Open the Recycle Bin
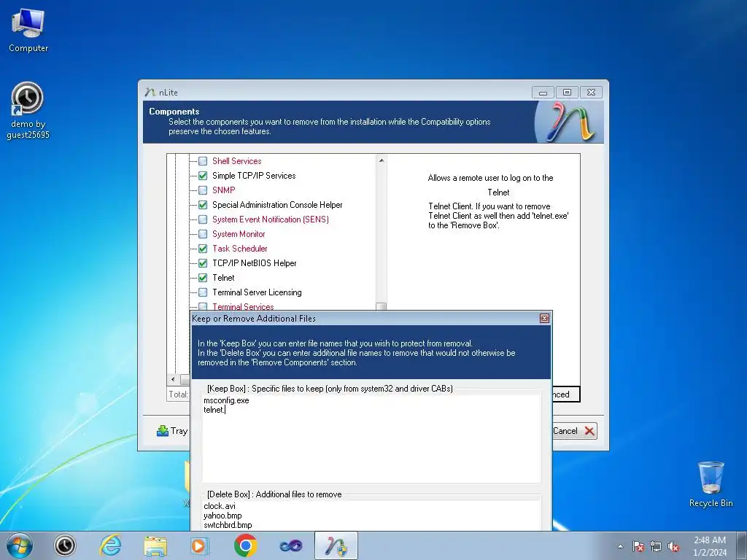Screen dimensions: 747x560 [x=711, y=484]
